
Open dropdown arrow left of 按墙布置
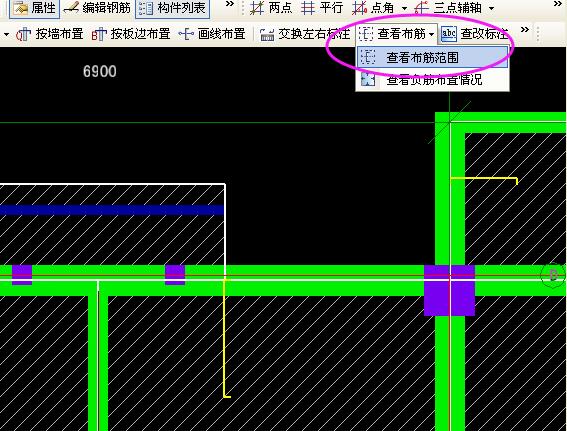7,34
